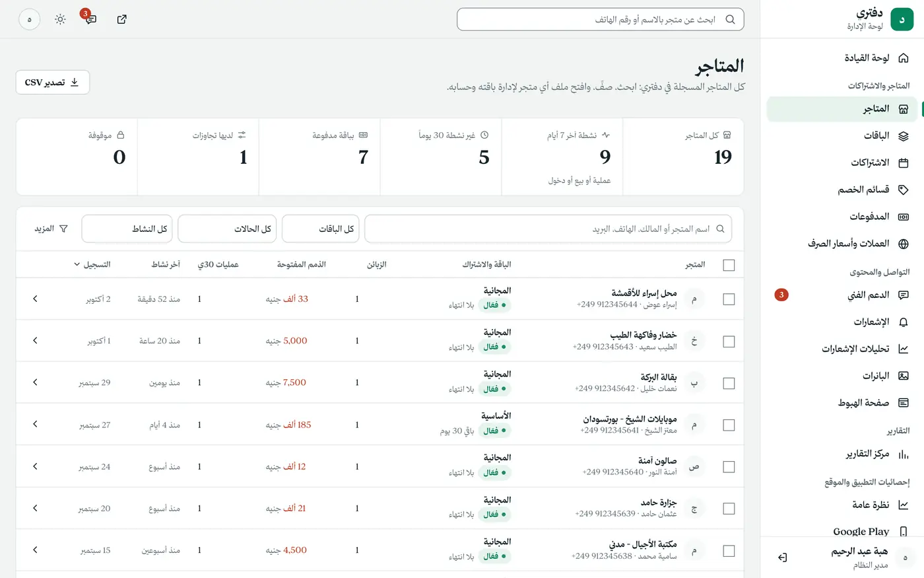Viewport: 924px width, 578px height.
Task: Click the avatar letter ص of صالون آمنة
Action: point(694,466)
